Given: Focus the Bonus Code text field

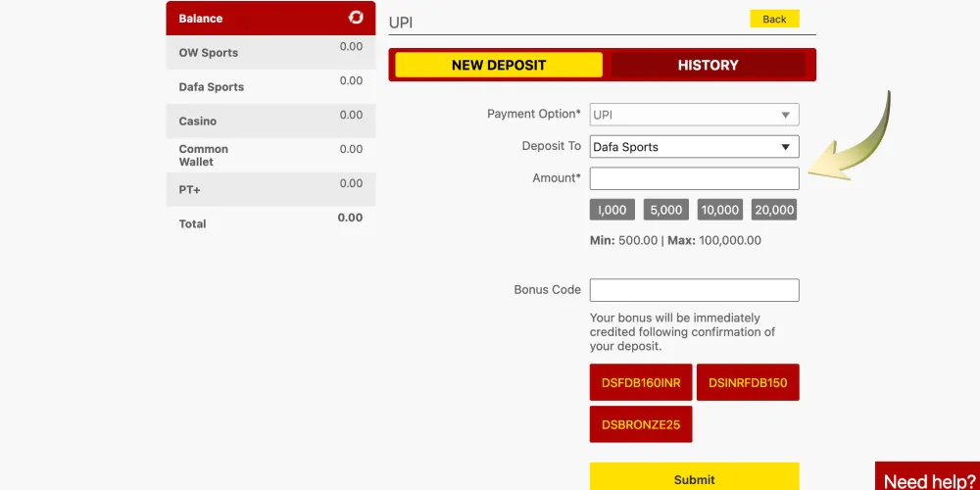Looking at the screenshot, I should pyautogui.click(x=694, y=290).
